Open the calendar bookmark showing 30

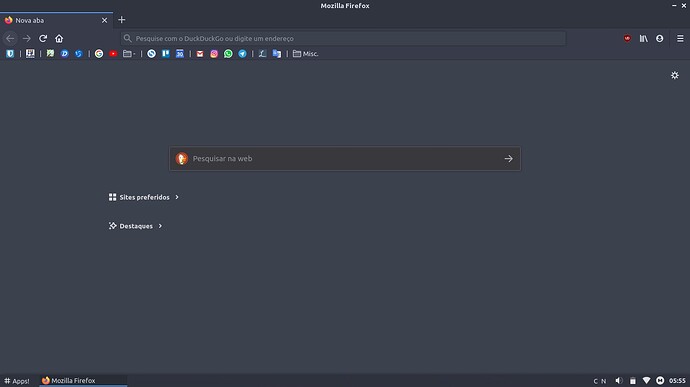coord(180,54)
